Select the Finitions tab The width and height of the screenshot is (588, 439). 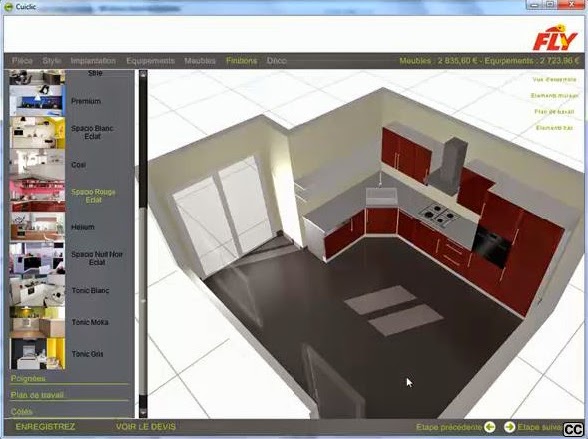242,61
